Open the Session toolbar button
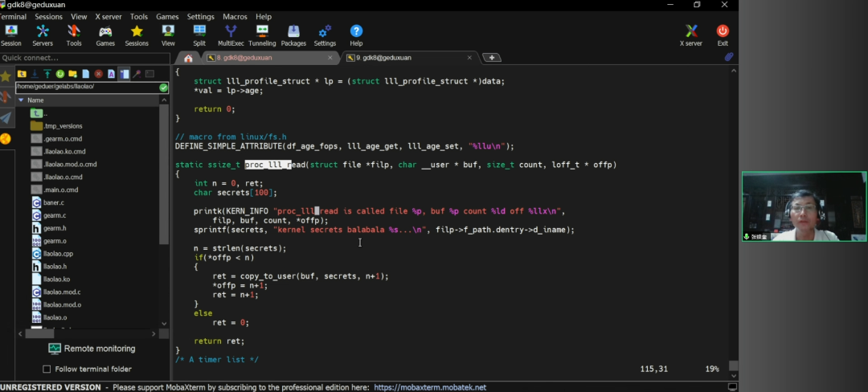Screen dimensions: 868x392 coord(11,36)
